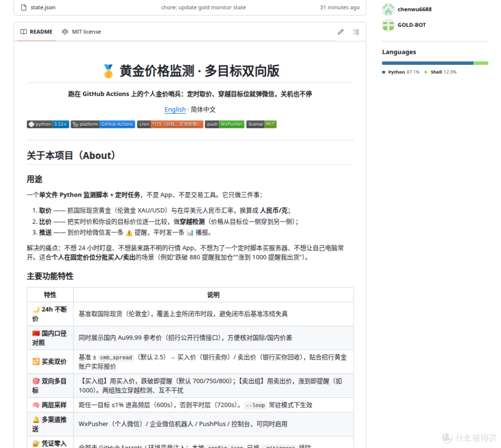Click the '买卖双价' table cell
Viewport: 501px width, 448px height.
(50, 362)
